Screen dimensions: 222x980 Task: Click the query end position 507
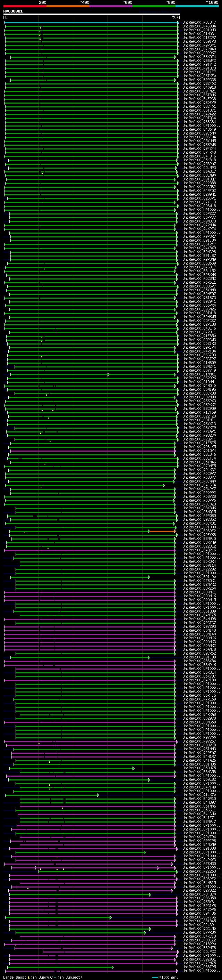click(175, 17)
